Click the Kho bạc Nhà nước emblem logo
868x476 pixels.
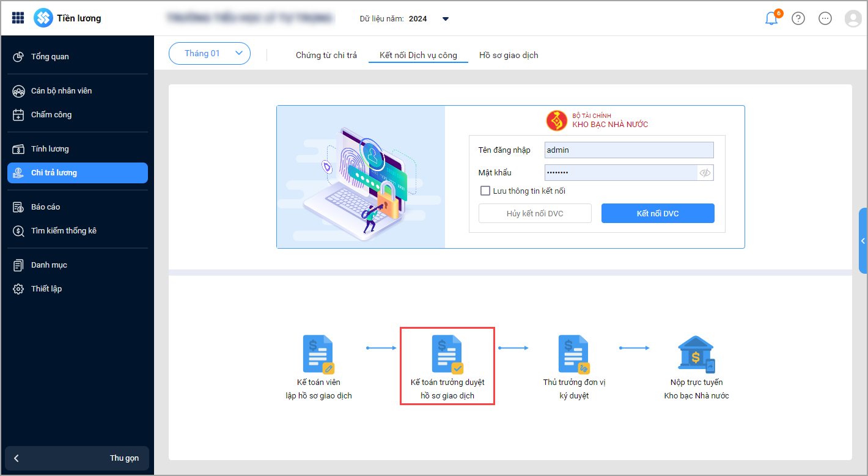click(x=556, y=120)
